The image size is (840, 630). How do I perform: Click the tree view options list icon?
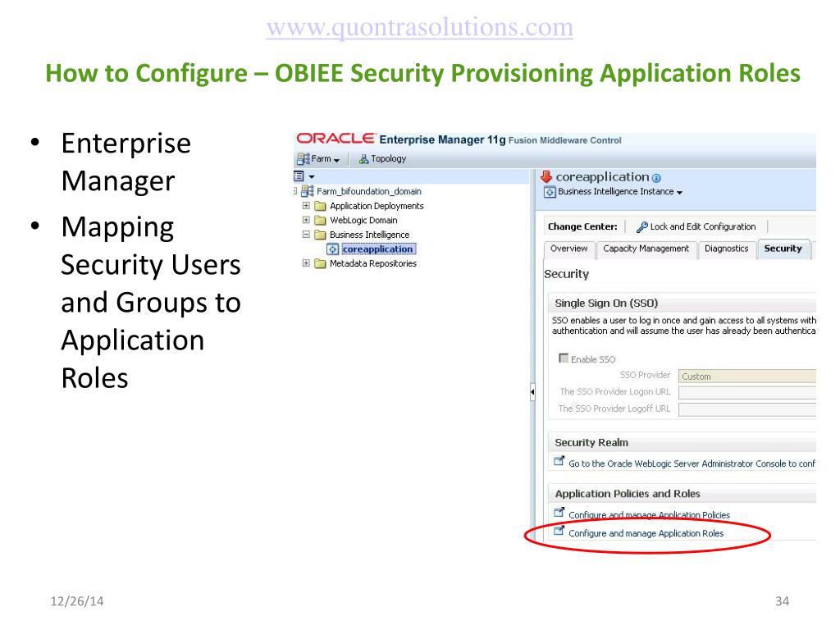[299, 176]
